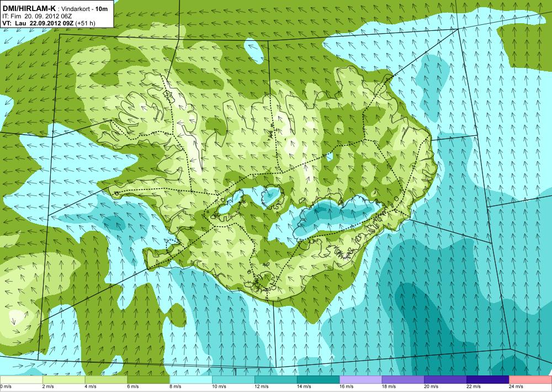This screenshot has height=392, width=552.
Task: Click the "12 m/s" legend label
Action: [x=262, y=386]
